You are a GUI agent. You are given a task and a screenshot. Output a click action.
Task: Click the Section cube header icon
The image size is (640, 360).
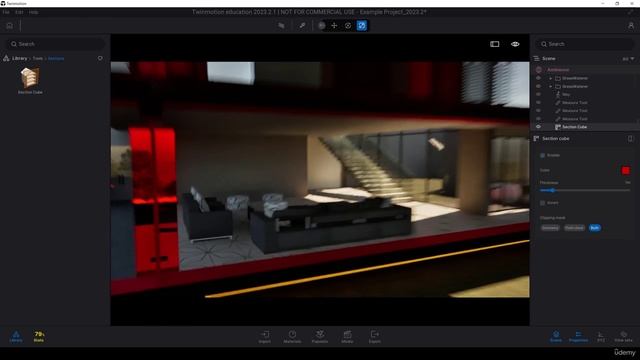click(536, 139)
